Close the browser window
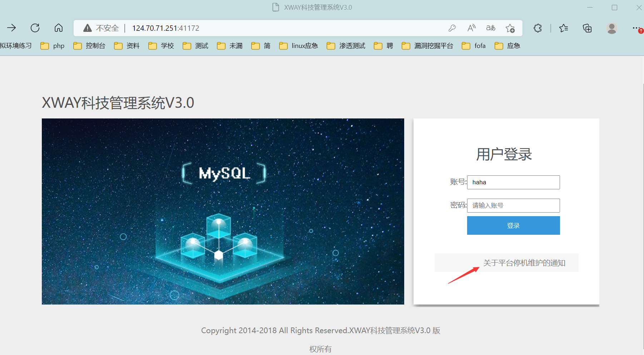Screen dimensions: 644x355 (639, 7)
